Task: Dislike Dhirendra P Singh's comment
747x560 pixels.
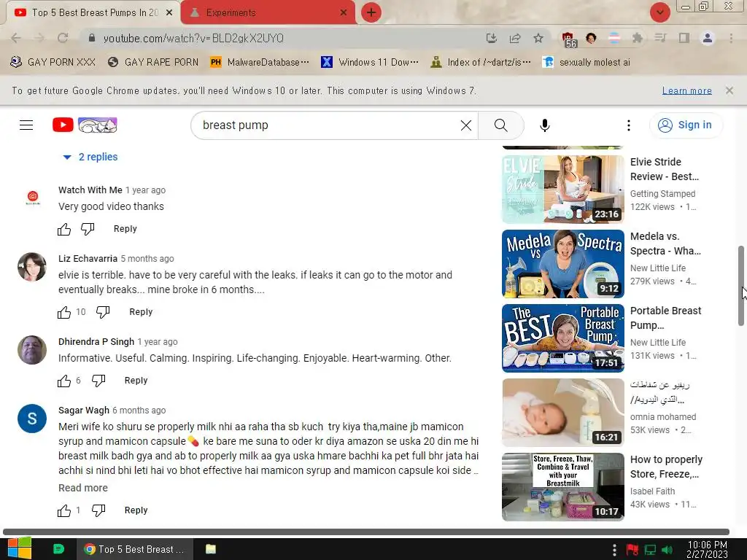Action: click(98, 381)
